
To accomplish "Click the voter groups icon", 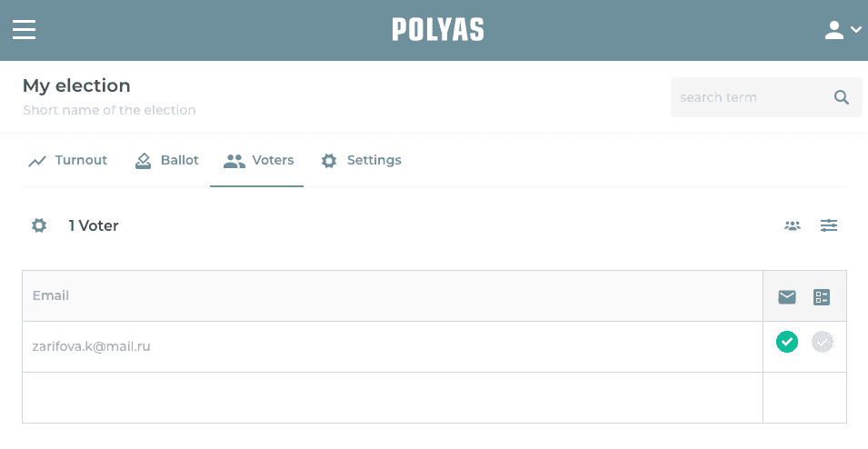I will pyautogui.click(x=793, y=225).
